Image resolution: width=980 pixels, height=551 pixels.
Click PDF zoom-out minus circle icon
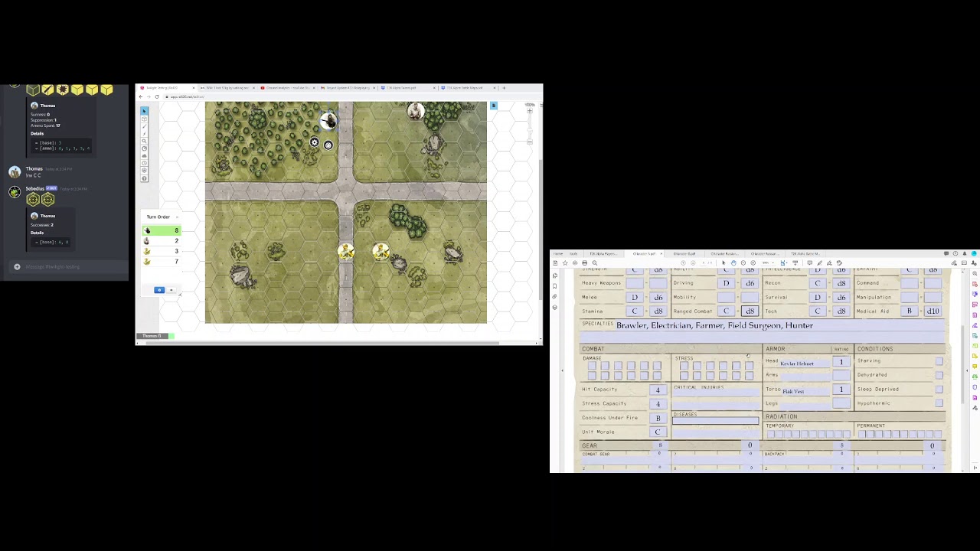(743, 263)
